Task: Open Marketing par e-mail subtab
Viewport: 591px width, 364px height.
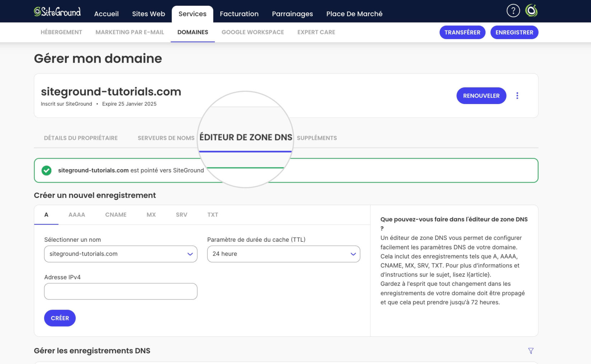Action: (130, 32)
